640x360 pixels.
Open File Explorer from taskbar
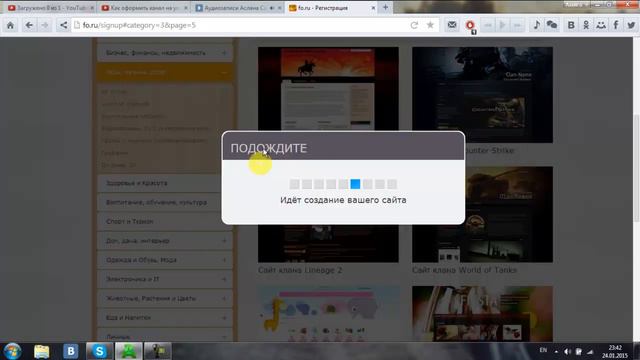point(41,351)
